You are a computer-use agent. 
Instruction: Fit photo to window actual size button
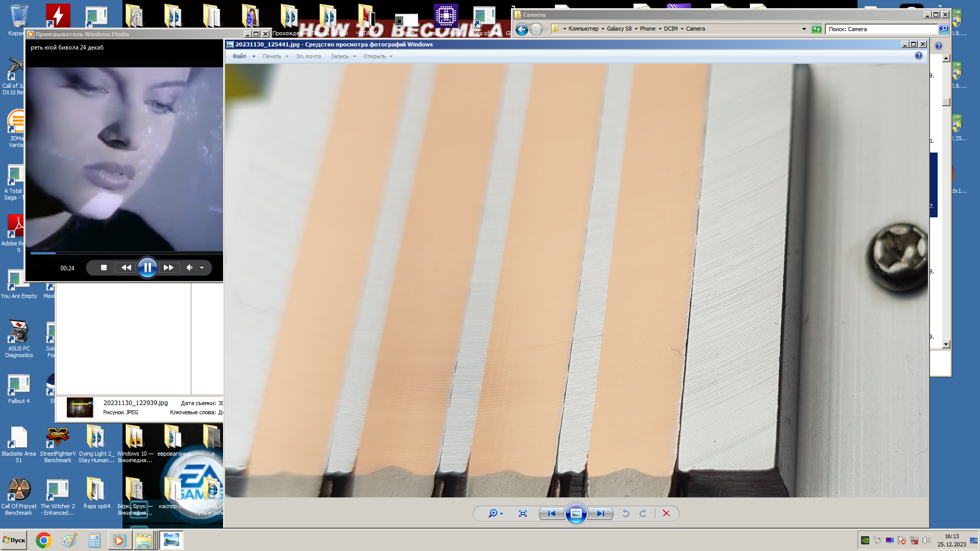523,514
